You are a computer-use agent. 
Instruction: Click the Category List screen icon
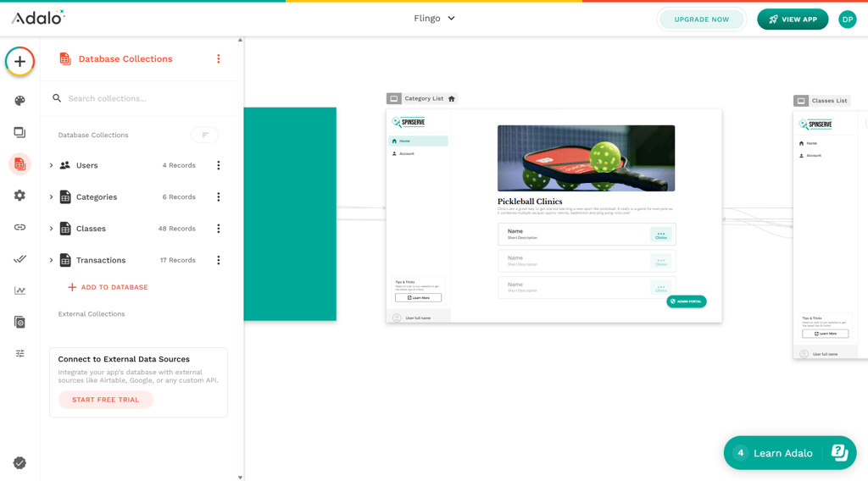click(394, 99)
